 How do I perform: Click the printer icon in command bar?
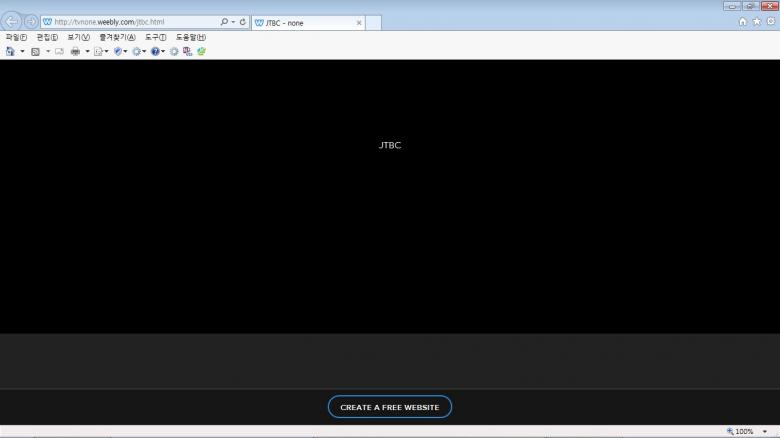pos(75,51)
